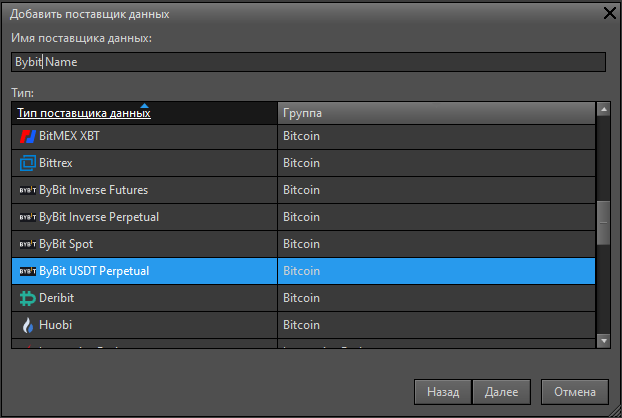Choose the ByBit Inverse Futures logo icon

(28, 190)
